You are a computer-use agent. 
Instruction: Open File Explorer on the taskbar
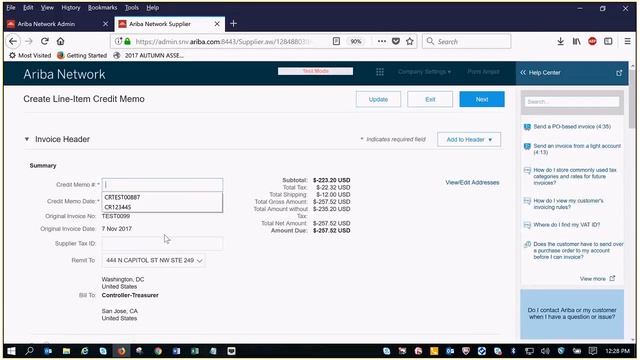click(x=66, y=351)
